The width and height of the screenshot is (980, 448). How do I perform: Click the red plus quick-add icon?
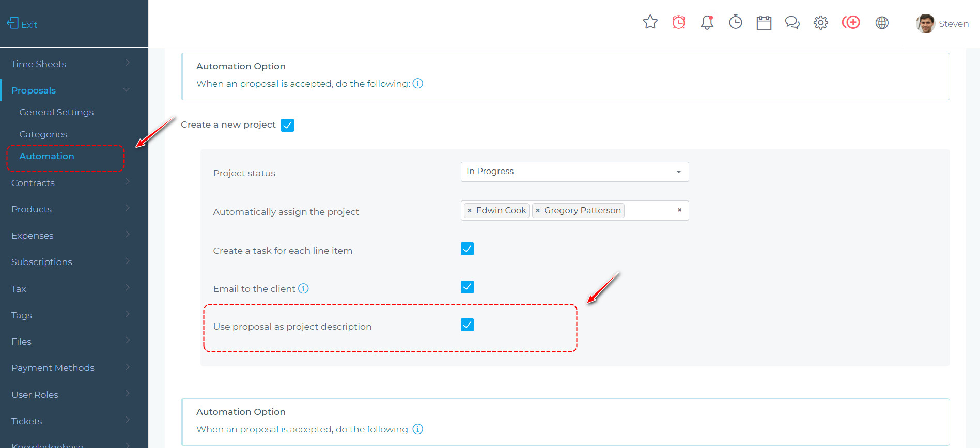tap(850, 23)
